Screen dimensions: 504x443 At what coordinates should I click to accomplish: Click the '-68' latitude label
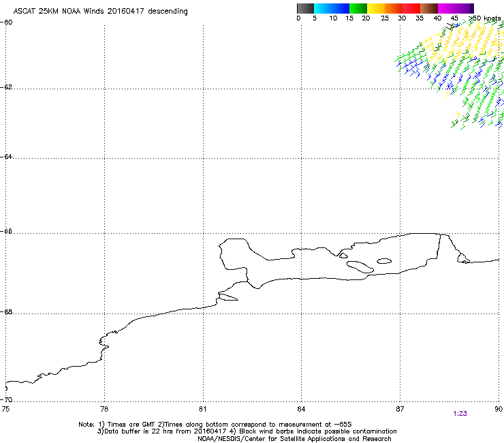(x=6, y=312)
